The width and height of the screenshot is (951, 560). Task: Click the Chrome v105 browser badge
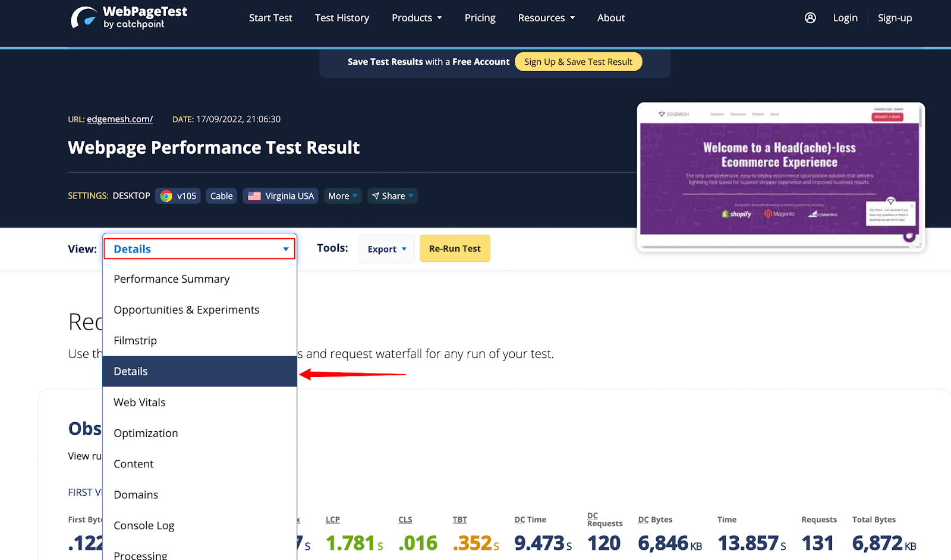pyautogui.click(x=178, y=196)
